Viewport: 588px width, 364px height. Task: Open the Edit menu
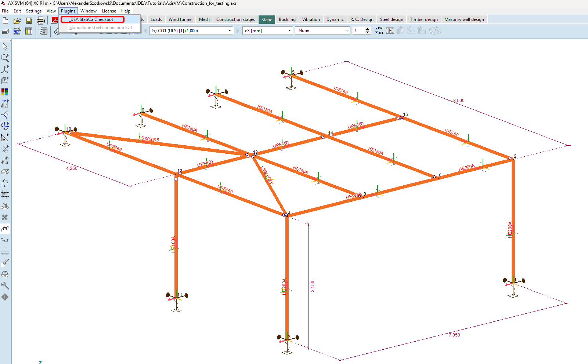(x=17, y=11)
